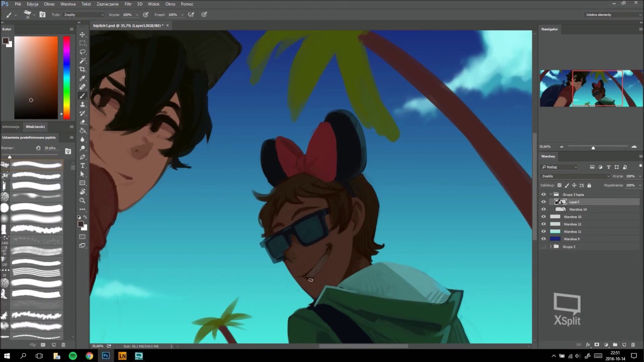Viewport: 644px width, 362px height.
Task: Select the Move tool in the toolbar
Action: click(x=83, y=35)
